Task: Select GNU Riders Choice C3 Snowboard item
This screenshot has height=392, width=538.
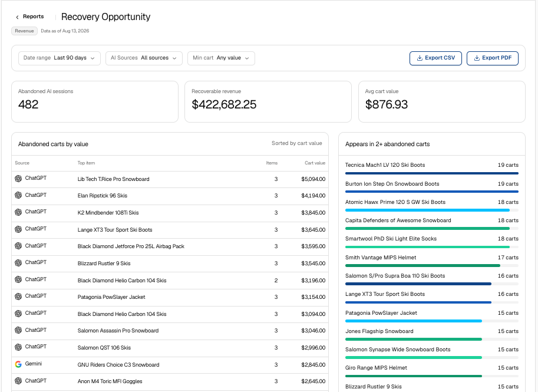Action: [118, 365]
